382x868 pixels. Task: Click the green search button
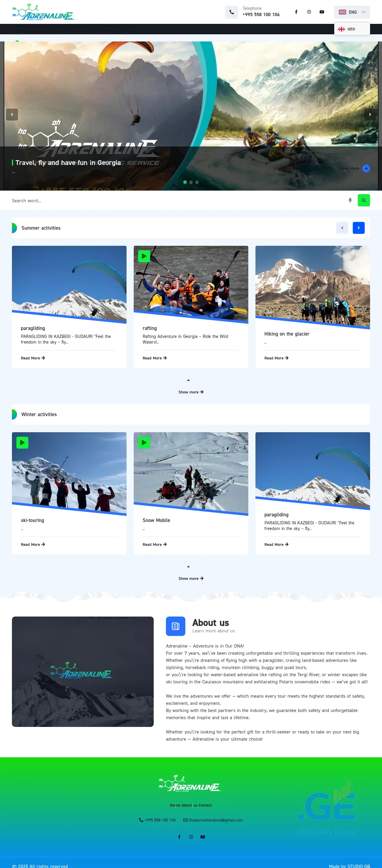[364, 200]
